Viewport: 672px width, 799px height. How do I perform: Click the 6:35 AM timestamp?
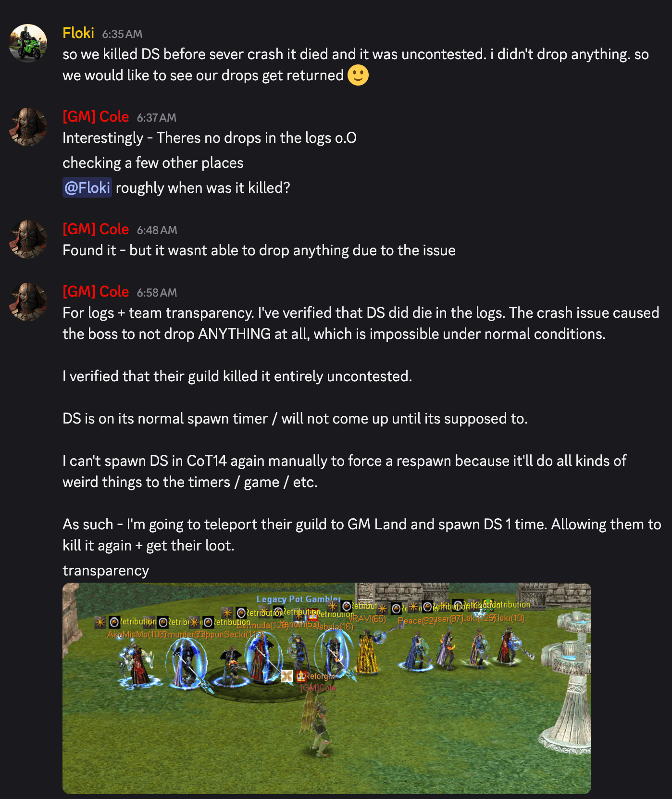[122, 34]
